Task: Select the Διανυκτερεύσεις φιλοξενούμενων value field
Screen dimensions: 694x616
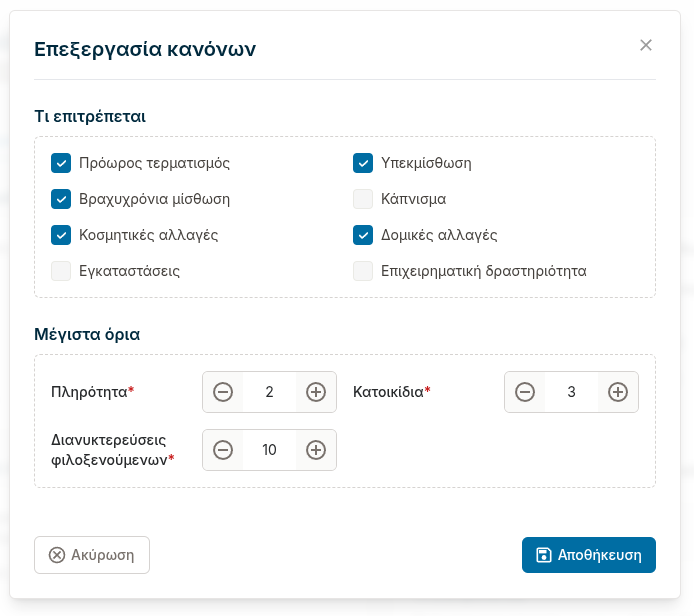Action: point(269,450)
